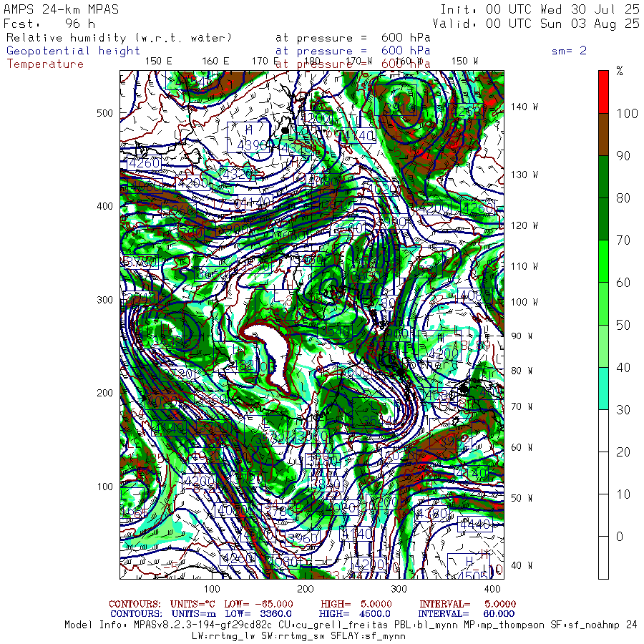The height and width of the screenshot is (644, 644).
Task: Click the 'AMPS 24-km MPAS' title text
Action: point(61,9)
